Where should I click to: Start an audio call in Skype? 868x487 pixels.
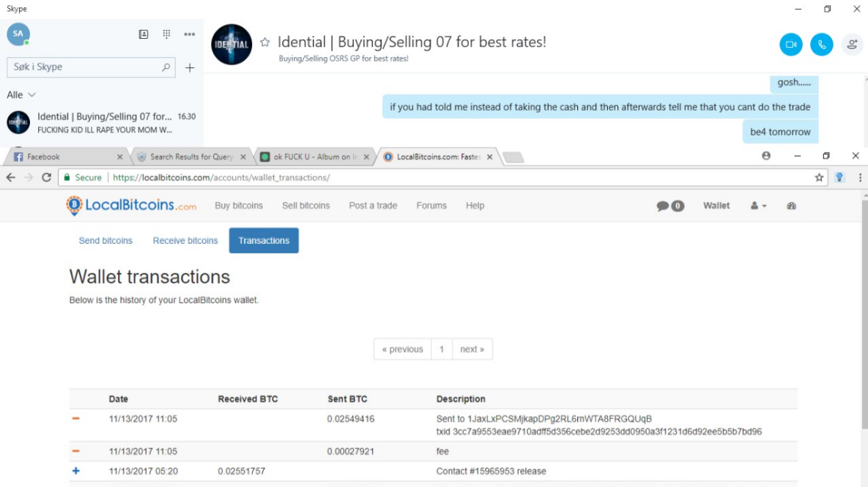click(x=822, y=45)
